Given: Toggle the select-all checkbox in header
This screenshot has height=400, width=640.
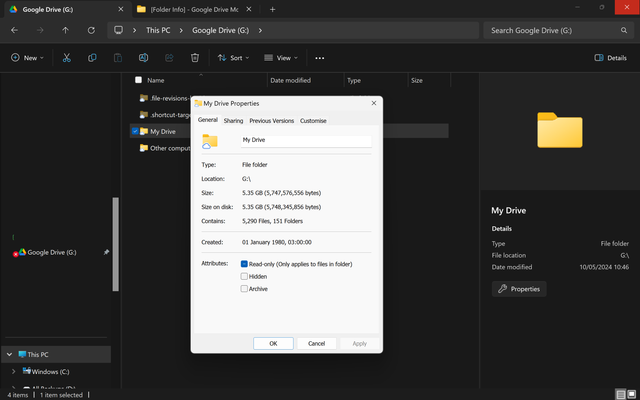Looking at the screenshot, I should [x=138, y=80].
